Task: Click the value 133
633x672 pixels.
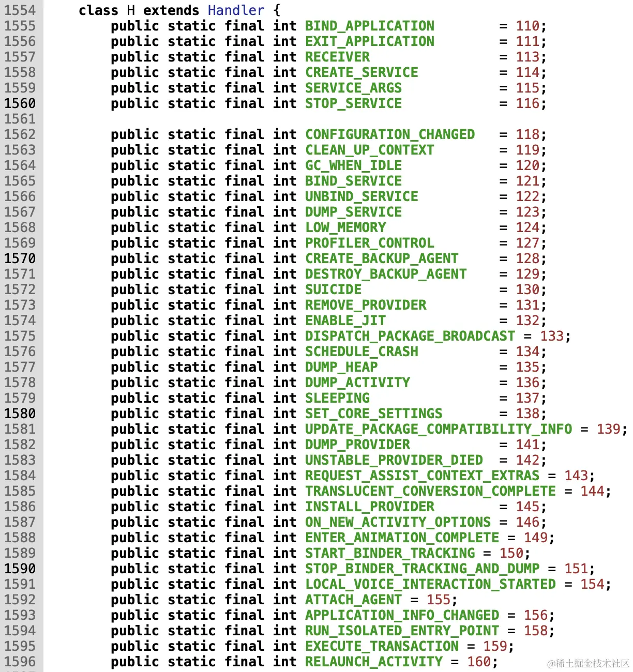Action: pyautogui.click(x=552, y=336)
